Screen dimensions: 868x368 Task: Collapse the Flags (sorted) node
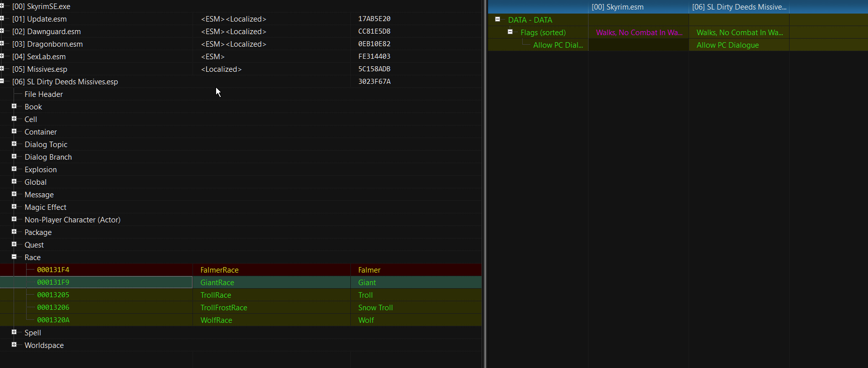click(x=510, y=32)
